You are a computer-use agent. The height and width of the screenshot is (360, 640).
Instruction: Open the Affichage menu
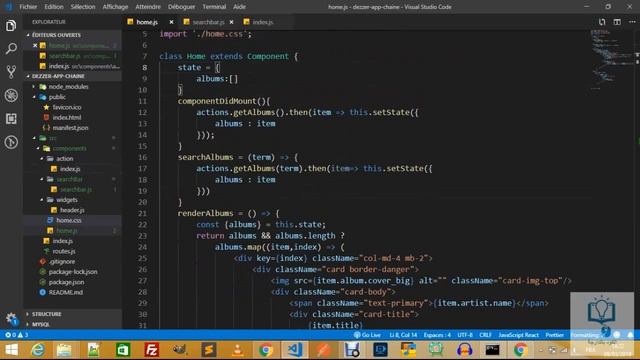pyautogui.click(x=115, y=7)
